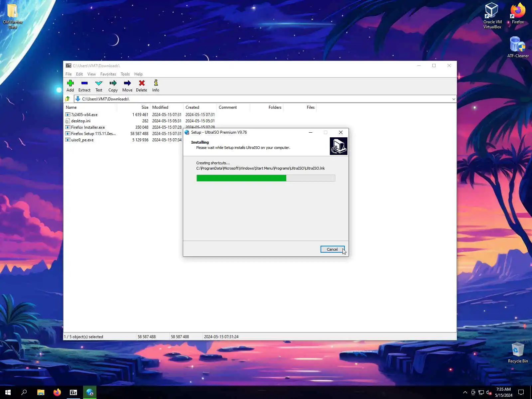This screenshot has height=399, width=532.
Task: Open the notification center icon
Action: point(521,392)
